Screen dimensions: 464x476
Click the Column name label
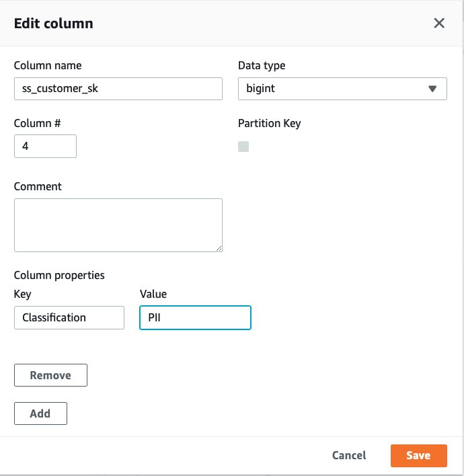(48, 66)
